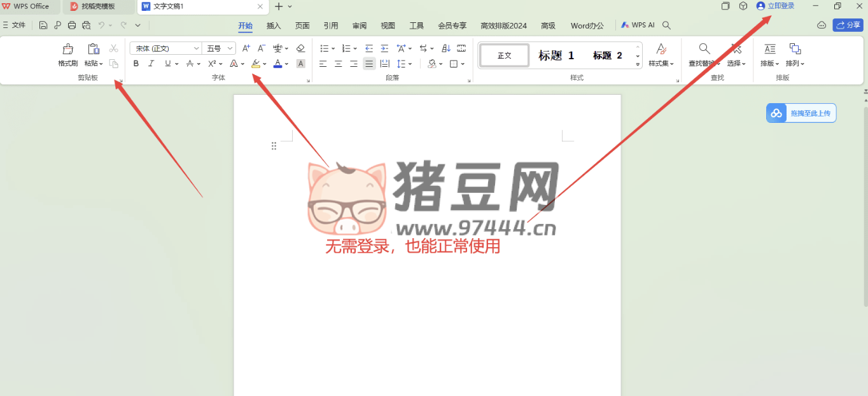Click the Arrange (排列) icon
The height and width of the screenshot is (396, 868).
click(795, 48)
